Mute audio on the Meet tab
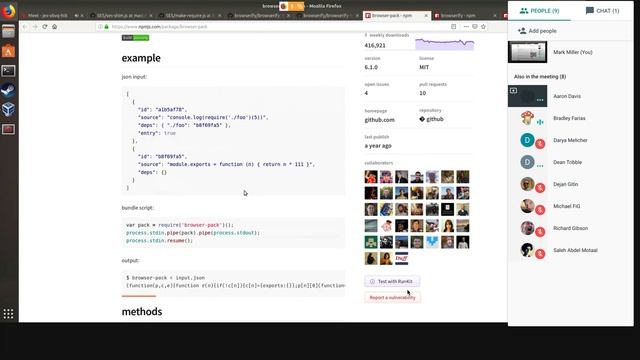This screenshot has height=360, width=640. pyautogui.click(x=76, y=16)
